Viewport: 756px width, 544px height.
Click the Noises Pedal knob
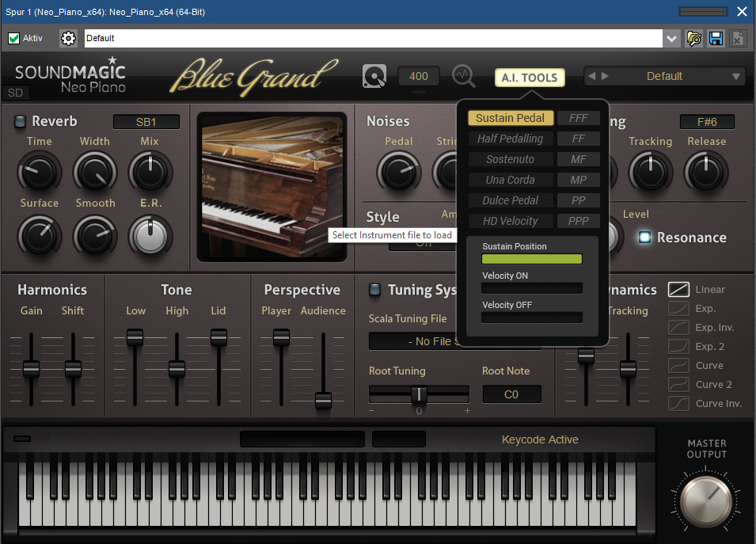[x=399, y=172]
